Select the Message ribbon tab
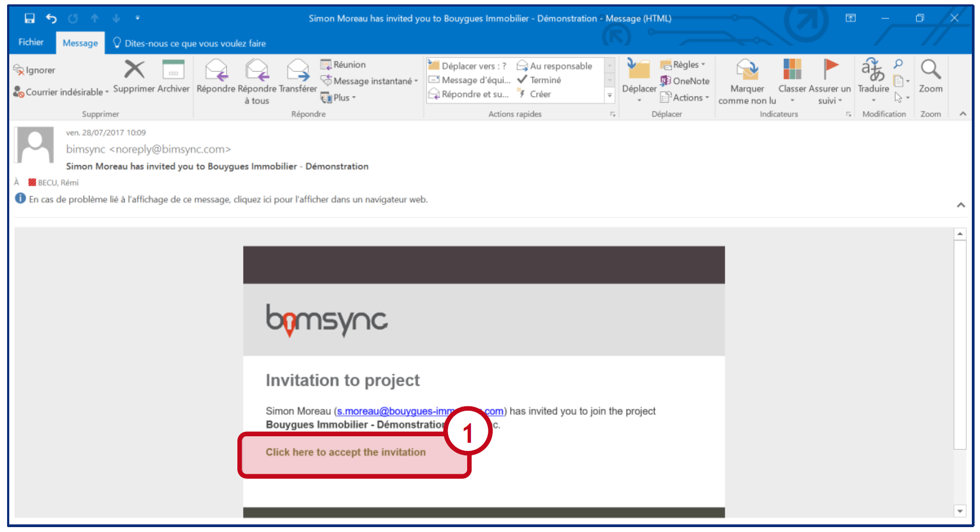The image size is (980, 532). pos(80,43)
